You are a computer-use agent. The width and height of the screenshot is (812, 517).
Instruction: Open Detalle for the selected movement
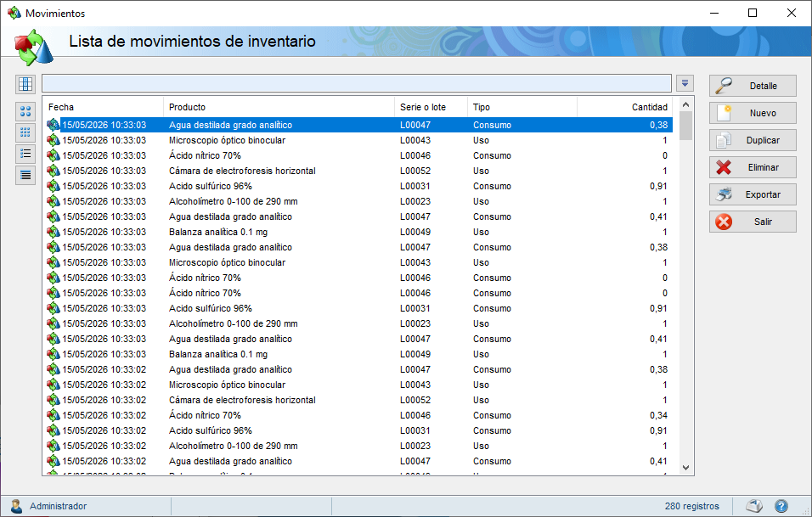pyautogui.click(x=753, y=86)
